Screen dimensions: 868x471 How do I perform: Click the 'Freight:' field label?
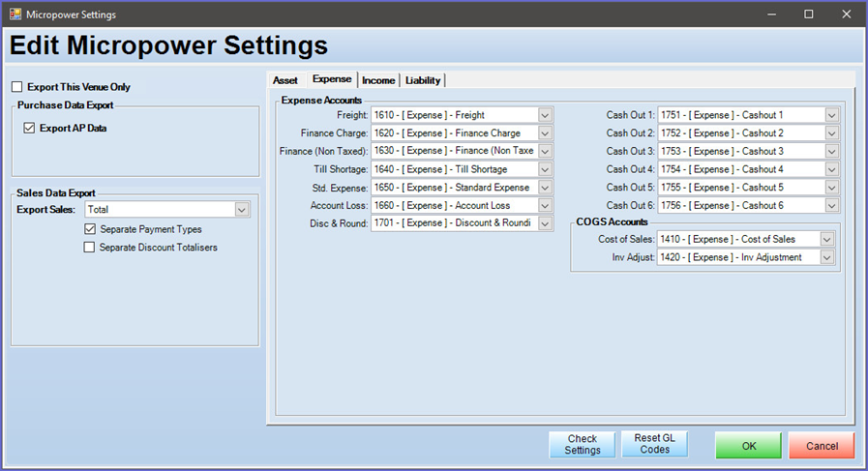(x=352, y=115)
